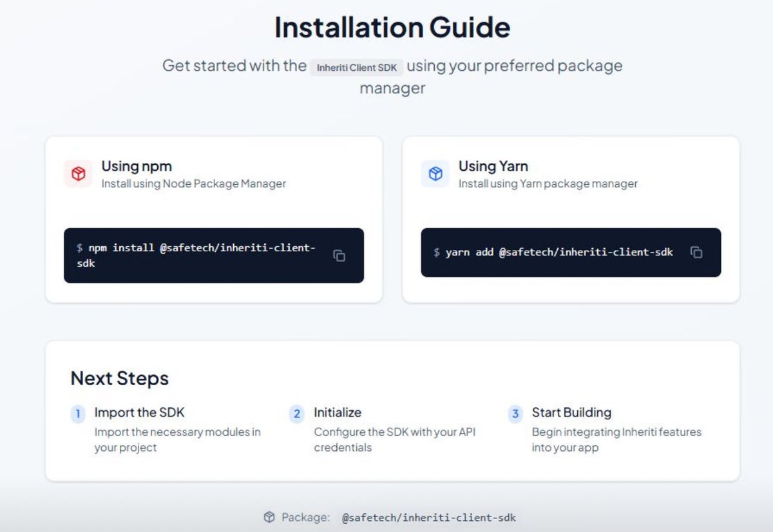Click the step 2 number badge
Image resolution: width=773 pixels, height=532 pixels.
[x=296, y=414]
